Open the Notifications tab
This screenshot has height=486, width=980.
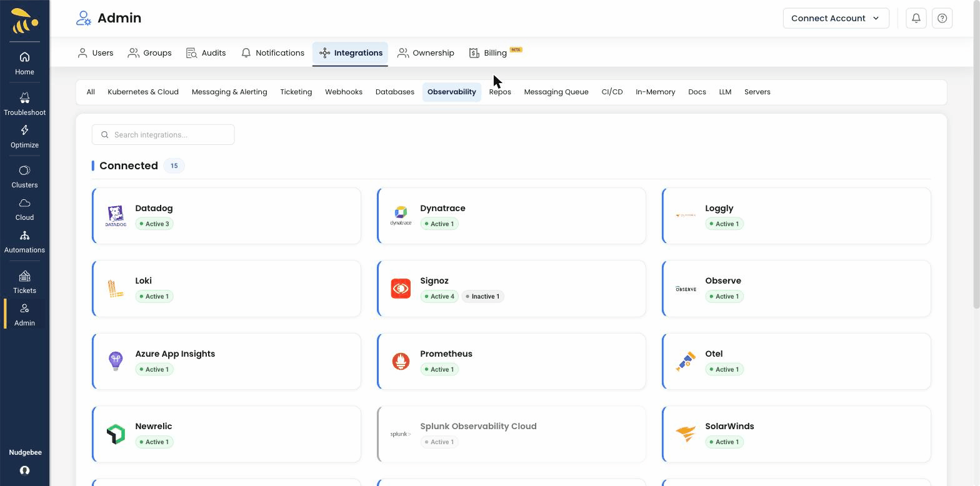[272, 53]
